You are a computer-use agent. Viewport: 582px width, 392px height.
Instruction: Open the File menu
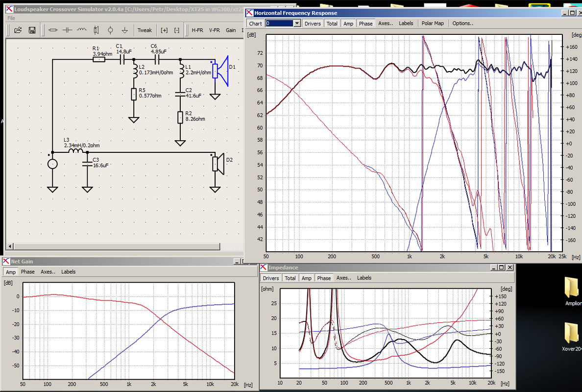tap(11, 18)
